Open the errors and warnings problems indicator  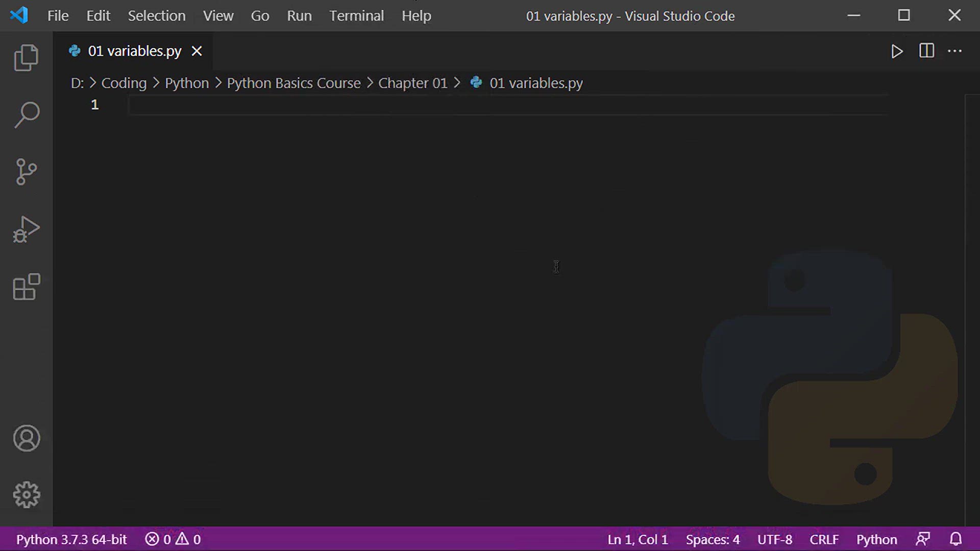[173, 539]
